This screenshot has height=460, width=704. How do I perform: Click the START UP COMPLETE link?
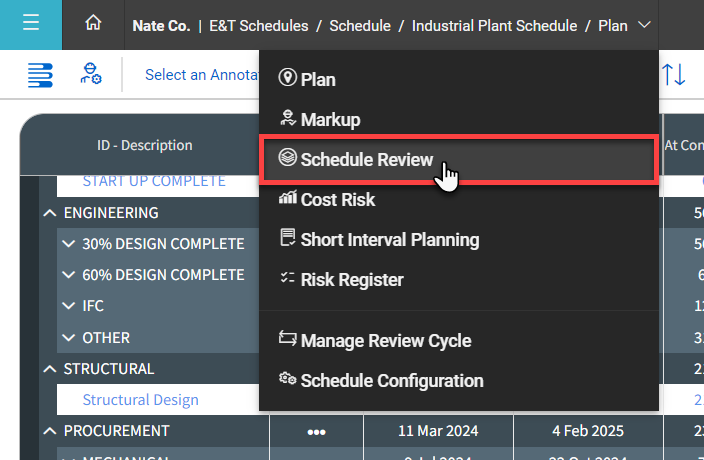153,181
